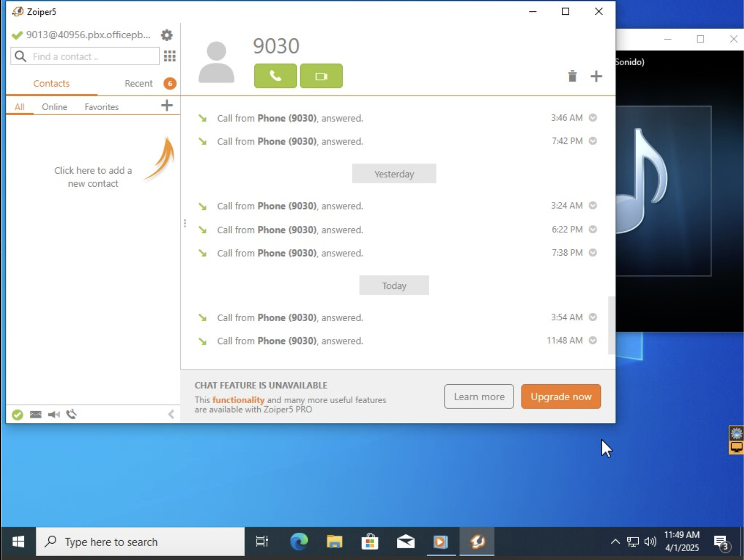Switch to the Contacts tab
This screenshot has width=744, height=560.
click(x=52, y=83)
